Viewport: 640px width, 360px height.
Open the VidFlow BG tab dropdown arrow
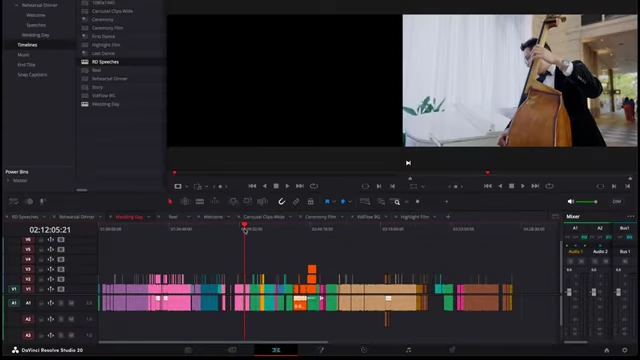[x=386, y=217]
